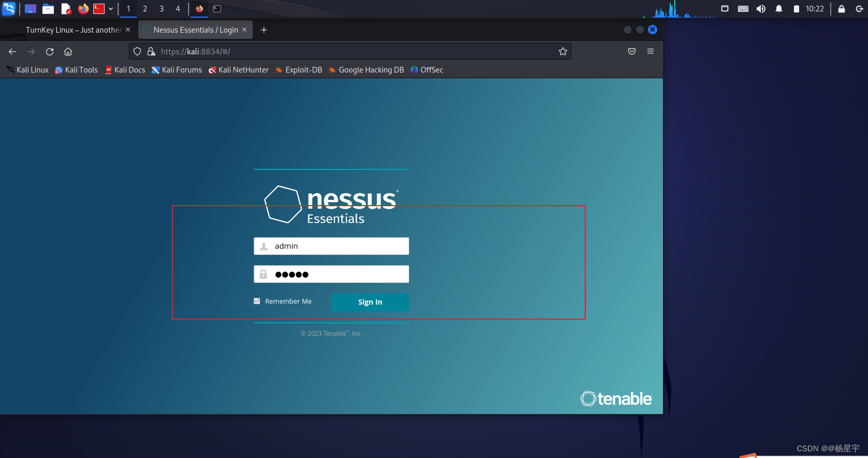
Task: Open the Google Hacking DB bookmark
Action: 366,70
